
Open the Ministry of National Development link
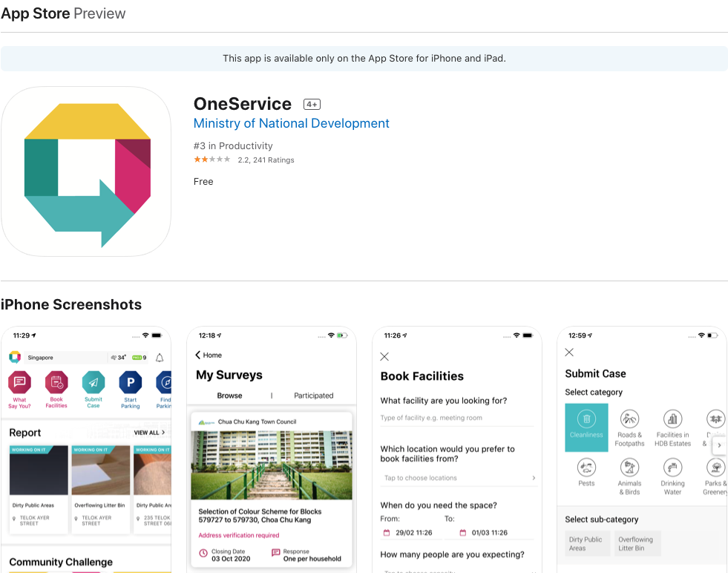pyautogui.click(x=291, y=123)
